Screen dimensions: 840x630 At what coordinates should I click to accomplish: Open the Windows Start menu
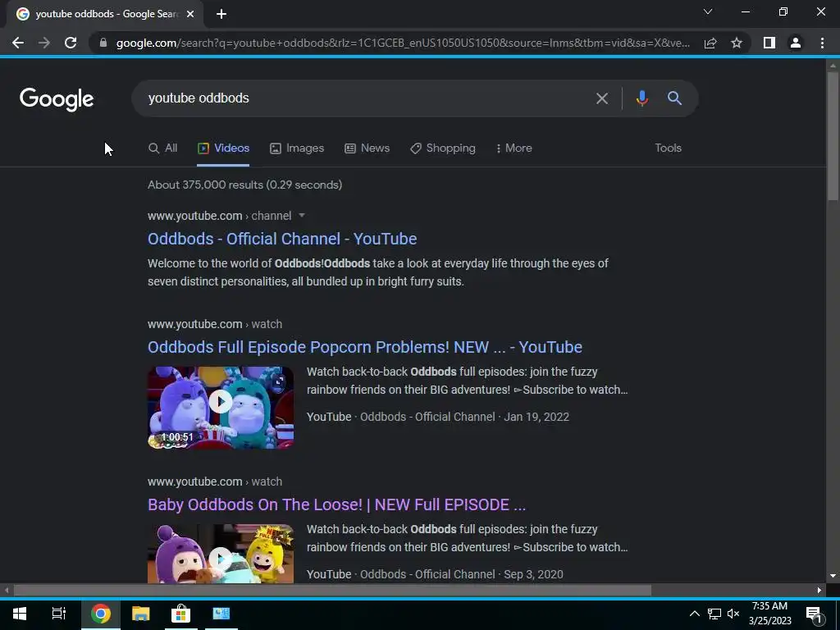coord(20,614)
